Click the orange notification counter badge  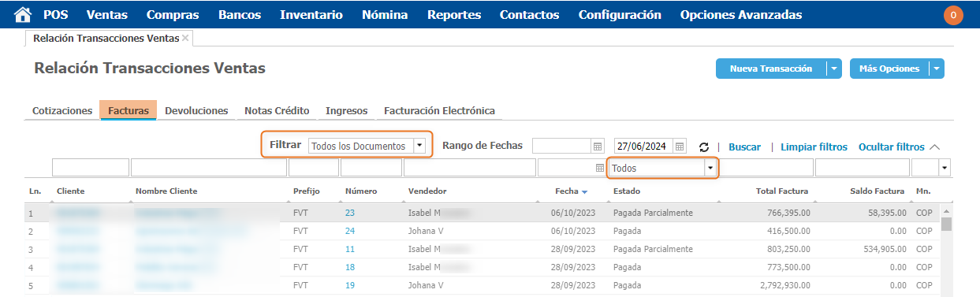point(953,15)
